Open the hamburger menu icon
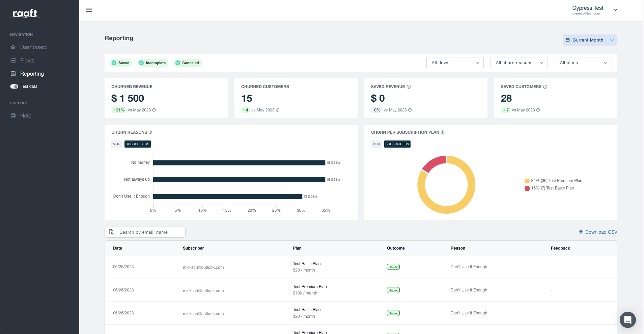The width and height of the screenshot is (644, 334). click(x=89, y=10)
